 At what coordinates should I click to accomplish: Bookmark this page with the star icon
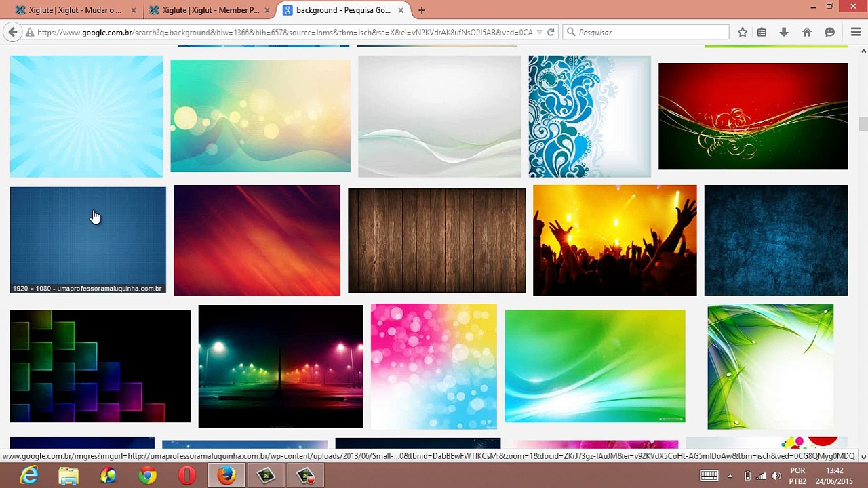point(743,32)
